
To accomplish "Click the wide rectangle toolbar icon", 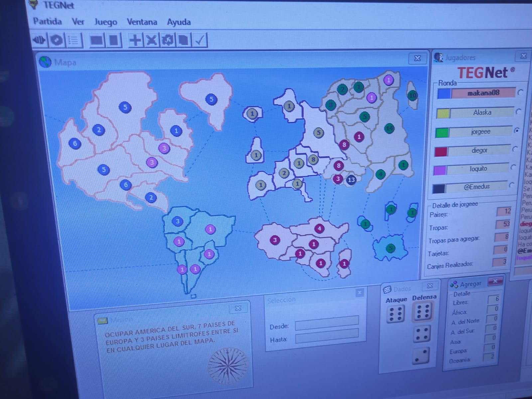I will 96,40.
